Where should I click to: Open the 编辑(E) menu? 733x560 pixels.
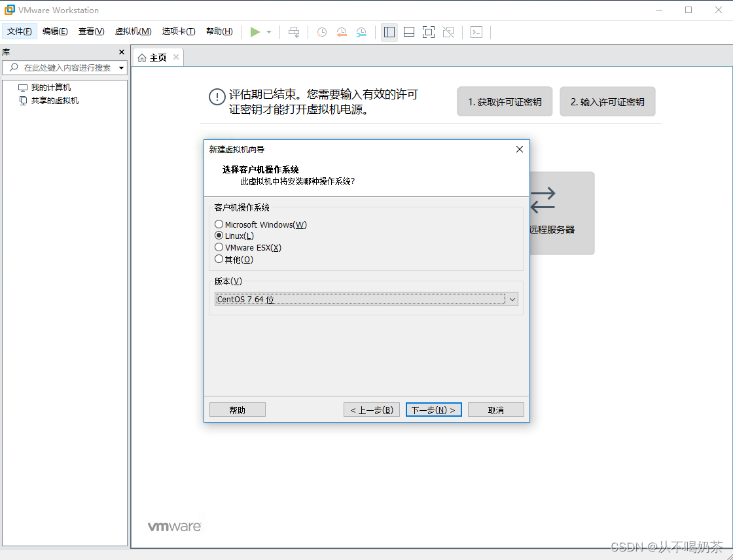(55, 31)
